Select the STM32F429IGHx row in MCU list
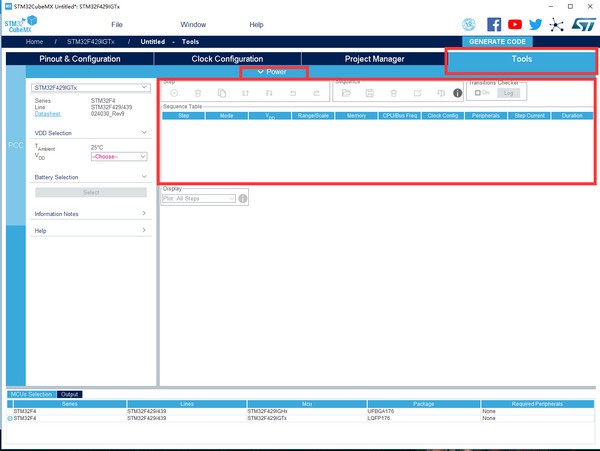This screenshot has height=451, width=600. click(x=300, y=411)
